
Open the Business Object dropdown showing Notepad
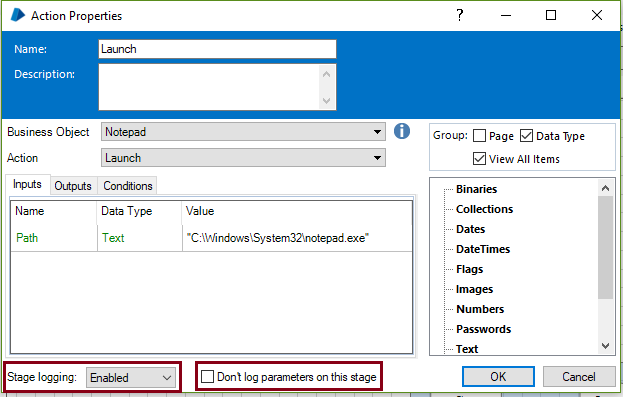pos(243,132)
